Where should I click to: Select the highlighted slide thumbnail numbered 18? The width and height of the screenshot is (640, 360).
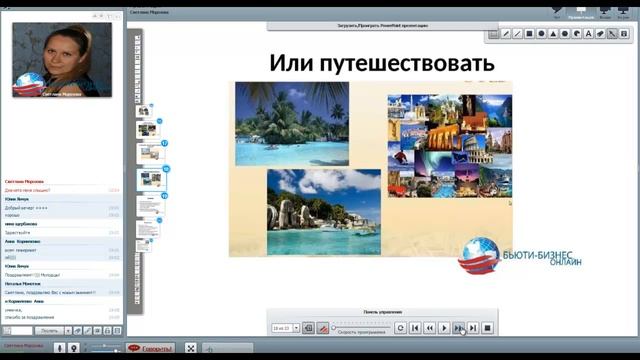click(151, 180)
